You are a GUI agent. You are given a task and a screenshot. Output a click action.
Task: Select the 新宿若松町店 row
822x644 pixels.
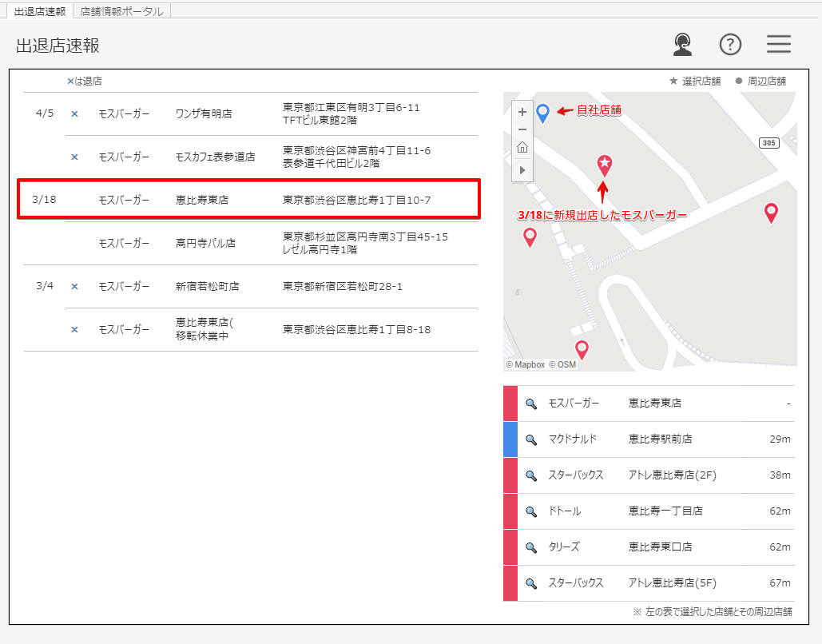[x=251, y=286]
